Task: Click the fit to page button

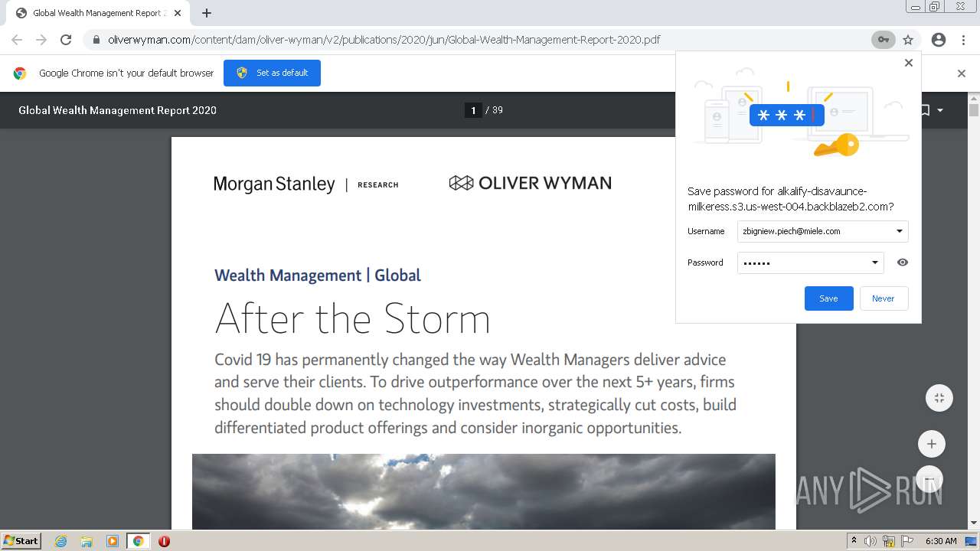Action: tap(939, 398)
